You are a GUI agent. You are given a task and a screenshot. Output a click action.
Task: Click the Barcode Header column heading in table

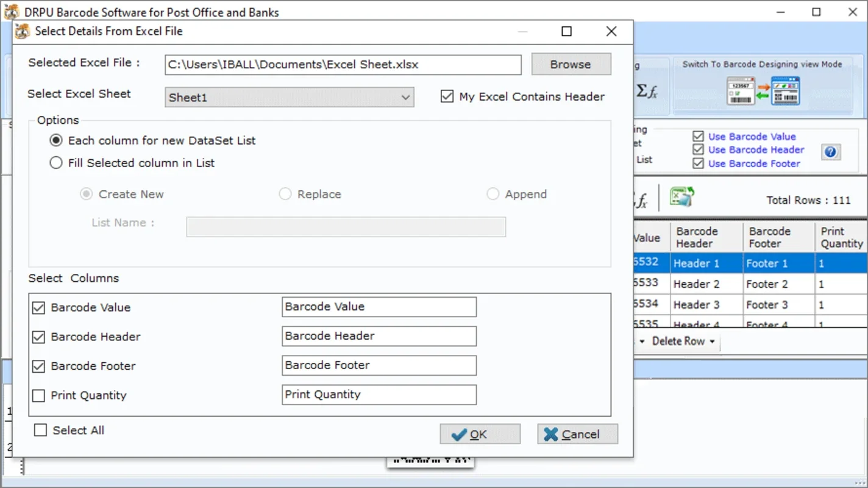point(706,237)
